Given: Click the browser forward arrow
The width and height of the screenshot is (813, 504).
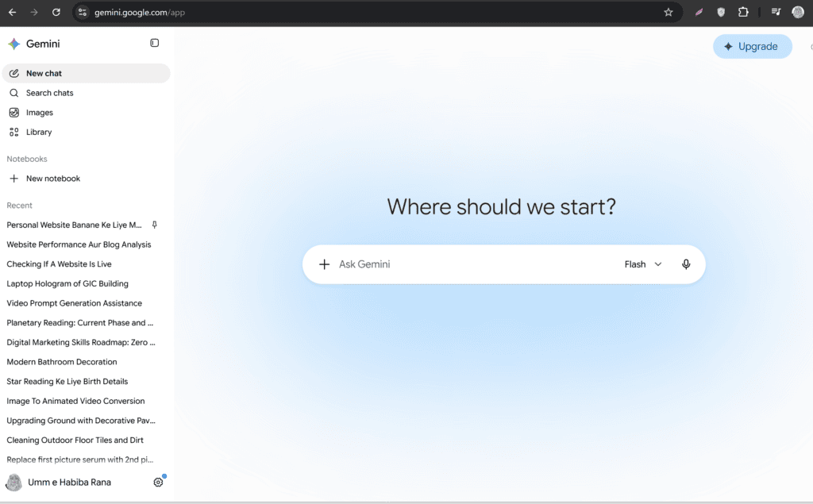Looking at the screenshot, I should [x=34, y=13].
